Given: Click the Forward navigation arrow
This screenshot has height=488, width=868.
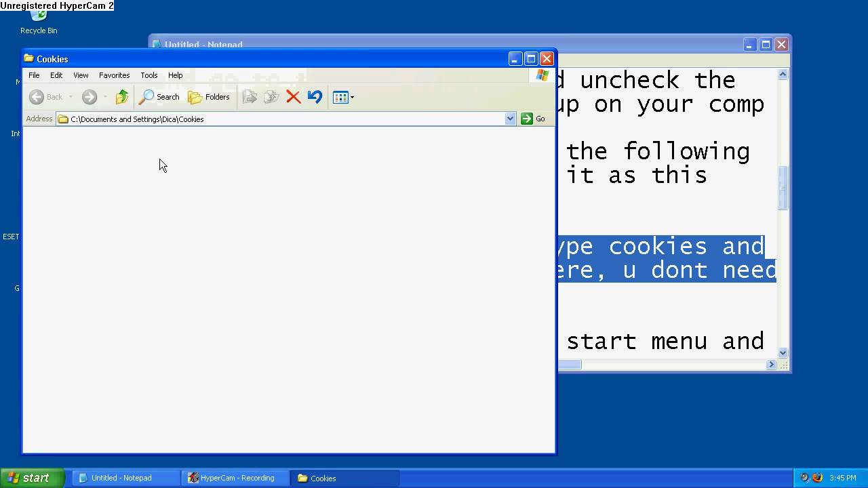Looking at the screenshot, I should pos(90,97).
